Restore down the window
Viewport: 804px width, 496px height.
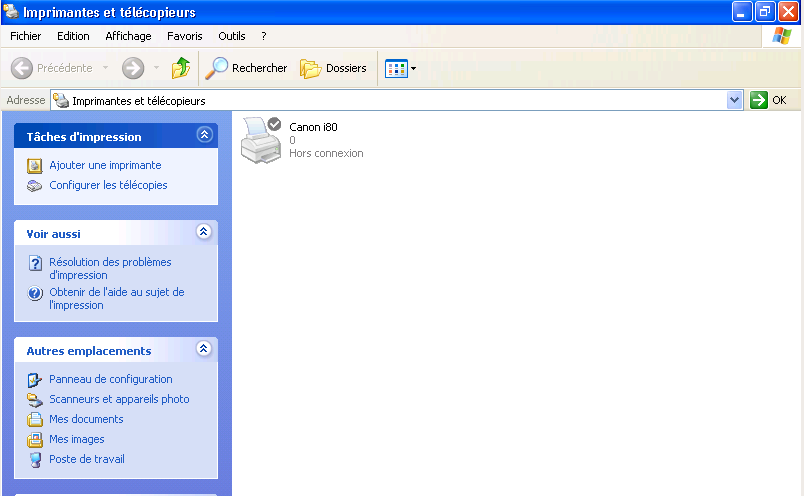pos(765,12)
